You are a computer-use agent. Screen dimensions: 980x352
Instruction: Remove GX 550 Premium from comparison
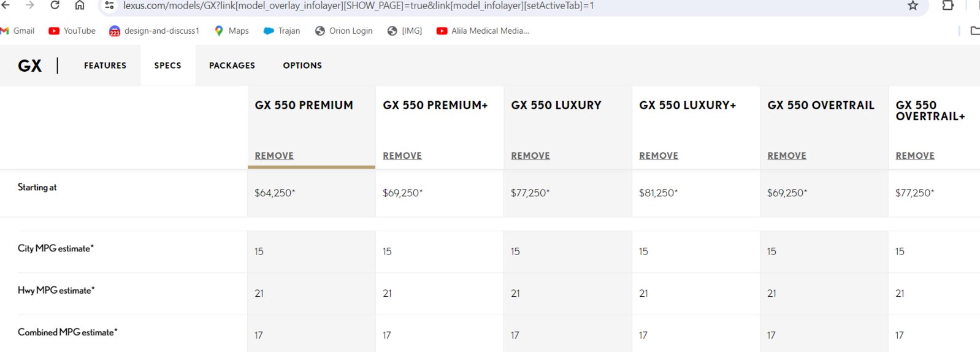[x=274, y=156]
